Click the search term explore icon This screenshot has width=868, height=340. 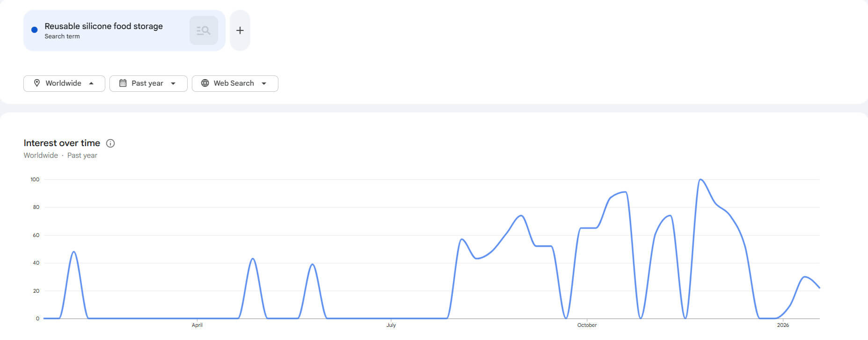click(x=204, y=30)
